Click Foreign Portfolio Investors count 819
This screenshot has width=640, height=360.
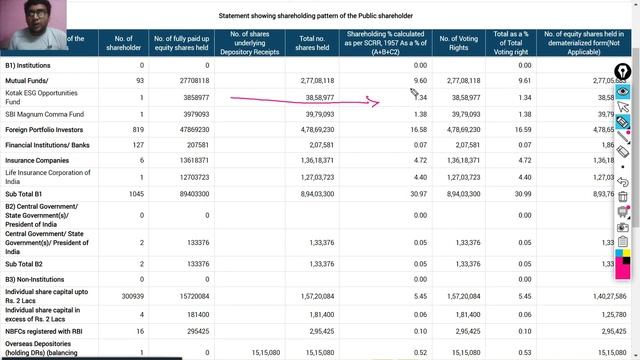[138, 130]
